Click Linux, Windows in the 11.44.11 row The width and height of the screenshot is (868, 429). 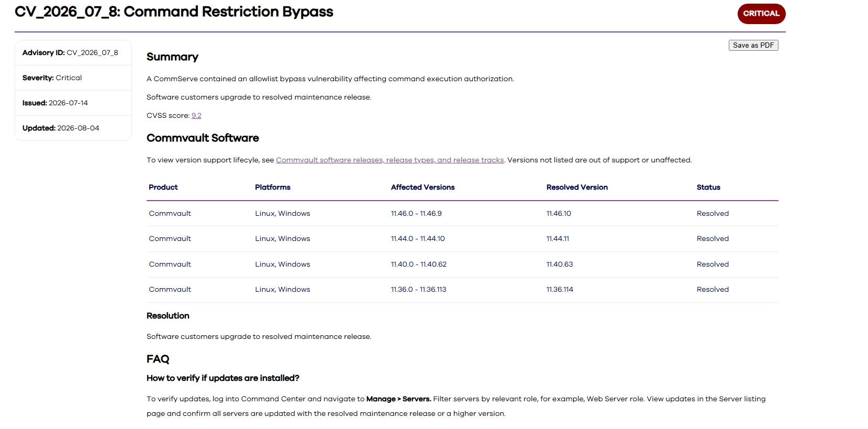[x=283, y=239]
